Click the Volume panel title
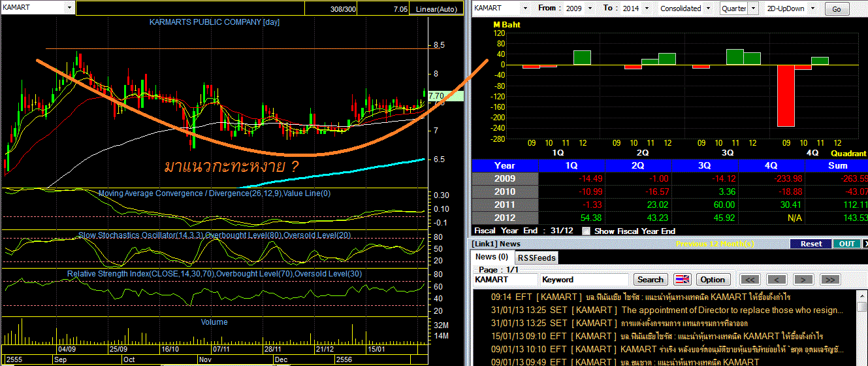The image size is (868, 366). click(214, 322)
